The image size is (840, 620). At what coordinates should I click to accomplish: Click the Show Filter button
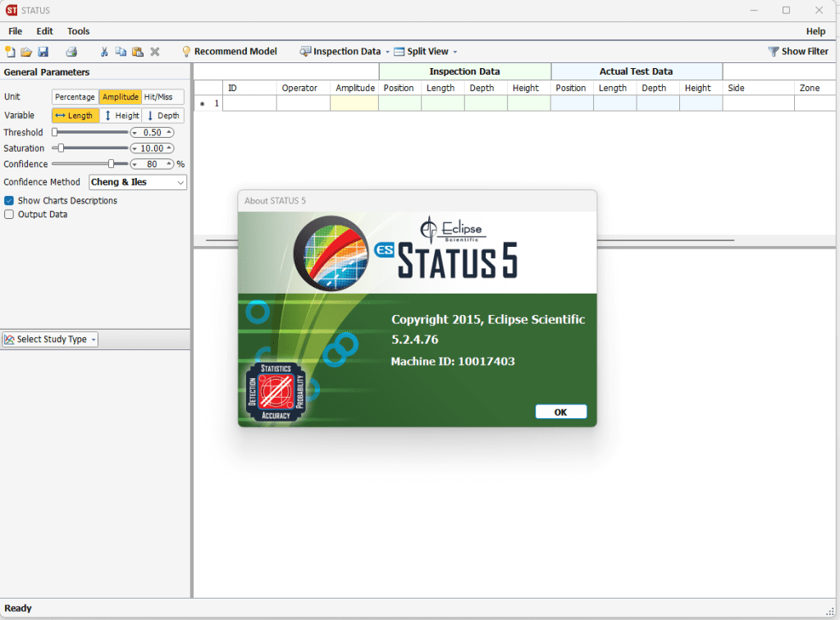[x=798, y=52]
